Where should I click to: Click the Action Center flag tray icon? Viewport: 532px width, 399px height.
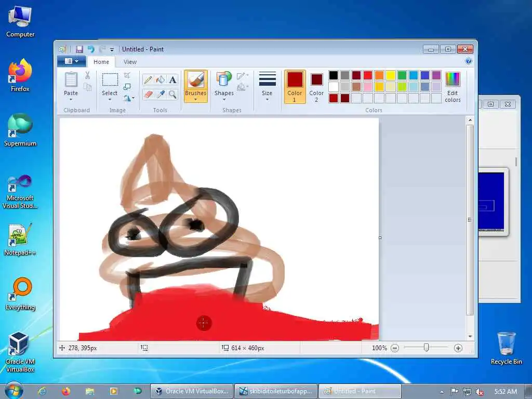(454, 392)
